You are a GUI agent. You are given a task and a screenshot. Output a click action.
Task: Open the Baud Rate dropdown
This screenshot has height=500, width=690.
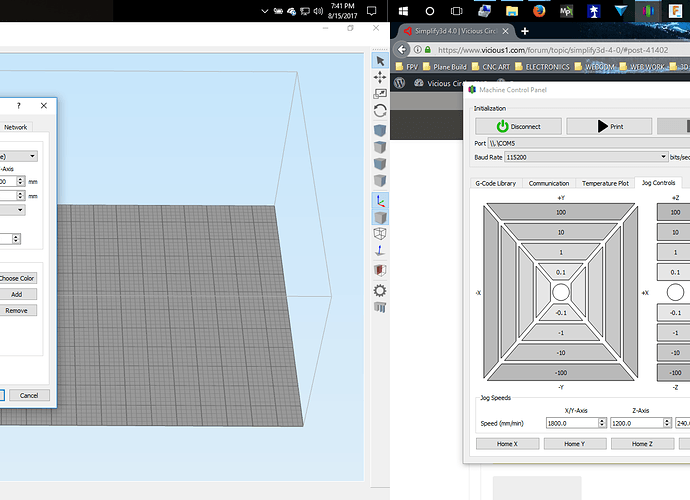tap(587, 157)
